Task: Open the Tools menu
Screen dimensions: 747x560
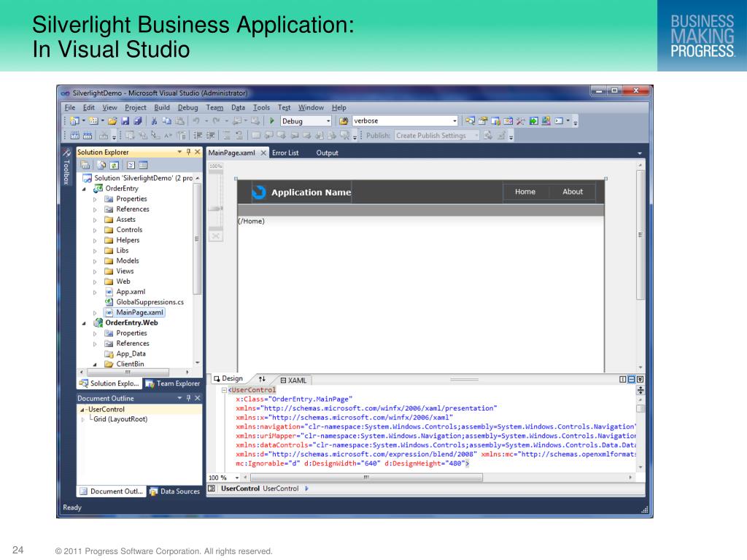Action: (262, 108)
